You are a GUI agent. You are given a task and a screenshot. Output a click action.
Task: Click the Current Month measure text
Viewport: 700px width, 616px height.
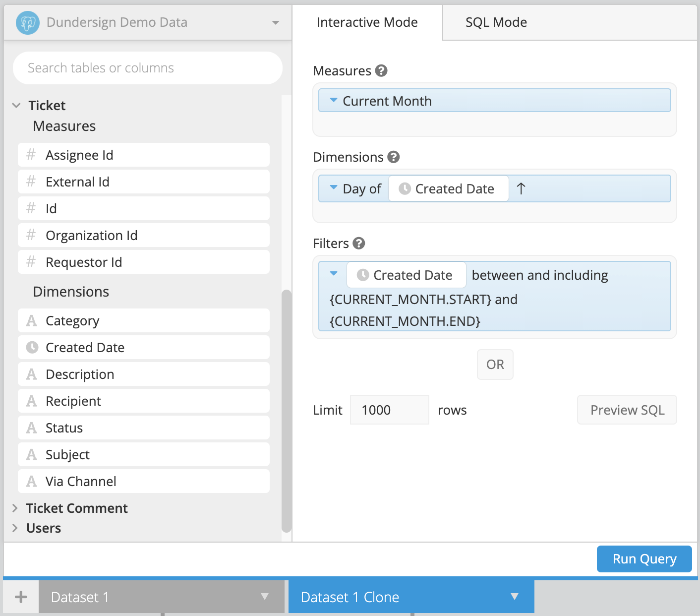[x=387, y=101]
